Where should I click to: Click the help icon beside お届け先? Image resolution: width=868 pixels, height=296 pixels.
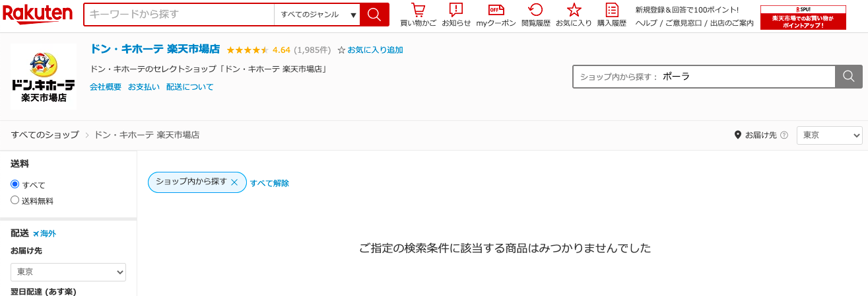pos(784,135)
